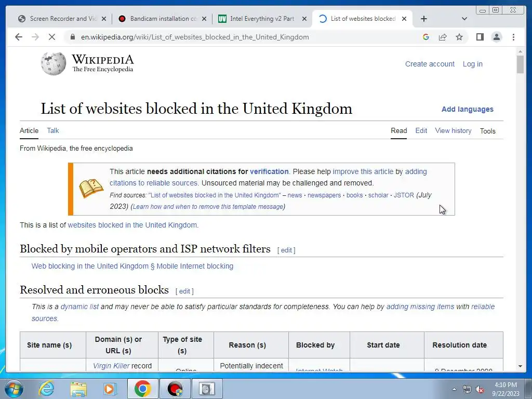Show hidden tray icons arrow
Viewport: 532px width, 399px height.
coord(454,390)
